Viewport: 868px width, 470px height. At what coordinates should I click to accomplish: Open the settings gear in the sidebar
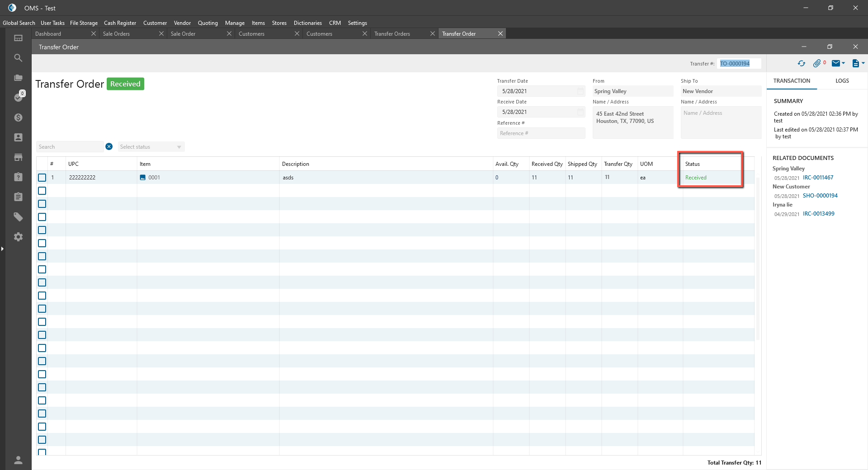(x=18, y=237)
